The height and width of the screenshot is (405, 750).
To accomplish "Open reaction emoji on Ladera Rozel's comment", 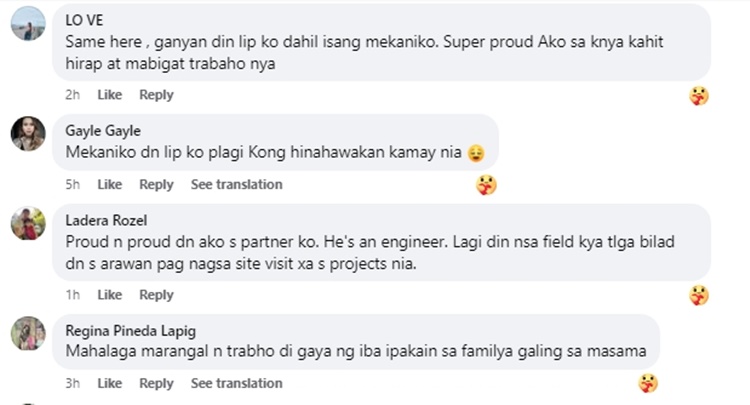I will (699, 295).
